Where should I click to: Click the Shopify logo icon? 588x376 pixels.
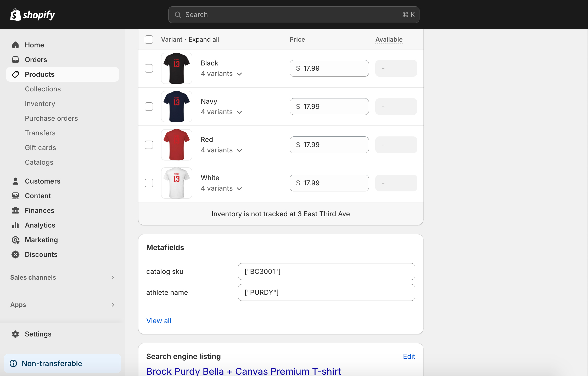(x=15, y=15)
